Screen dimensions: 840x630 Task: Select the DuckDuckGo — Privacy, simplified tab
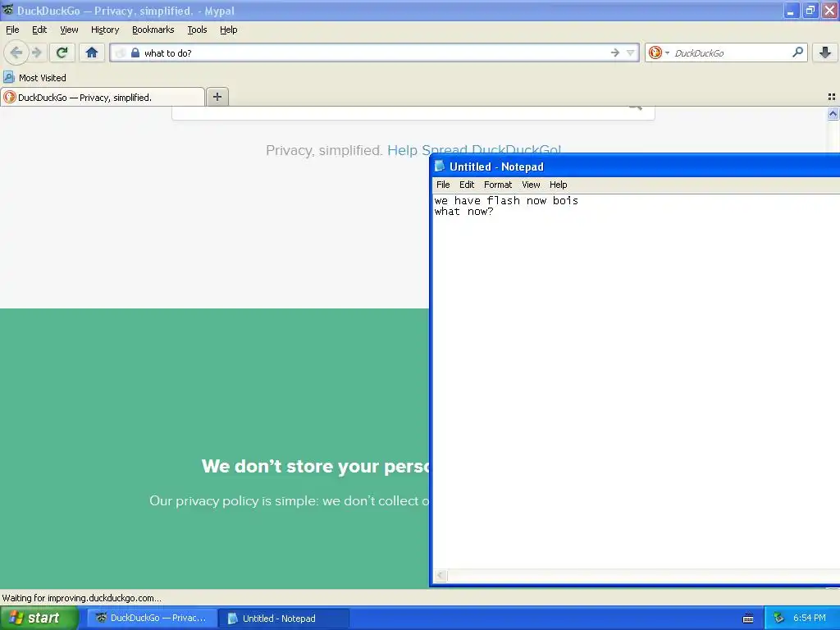click(103, 97)
